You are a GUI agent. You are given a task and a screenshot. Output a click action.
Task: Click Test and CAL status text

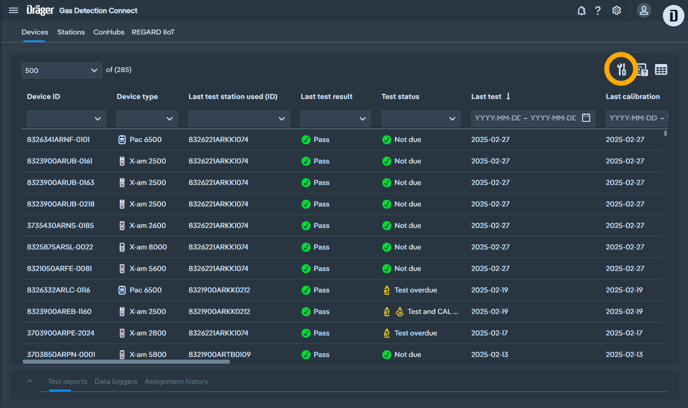[x=433, y=311]
